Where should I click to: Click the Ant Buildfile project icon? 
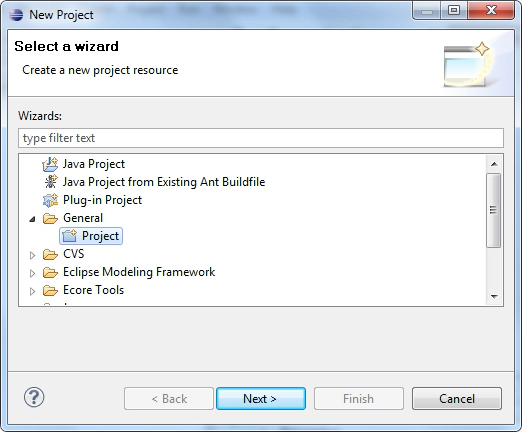click(x=51, y=182)
